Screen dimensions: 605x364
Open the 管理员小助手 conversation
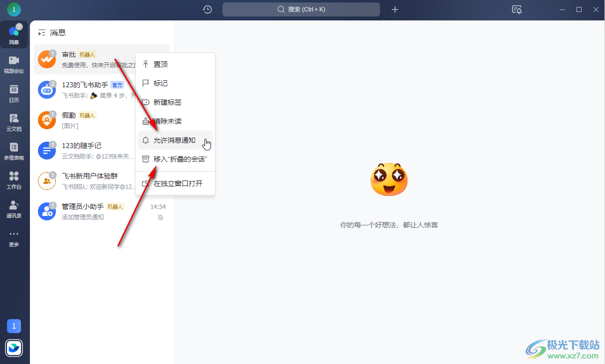click(102, 211)
